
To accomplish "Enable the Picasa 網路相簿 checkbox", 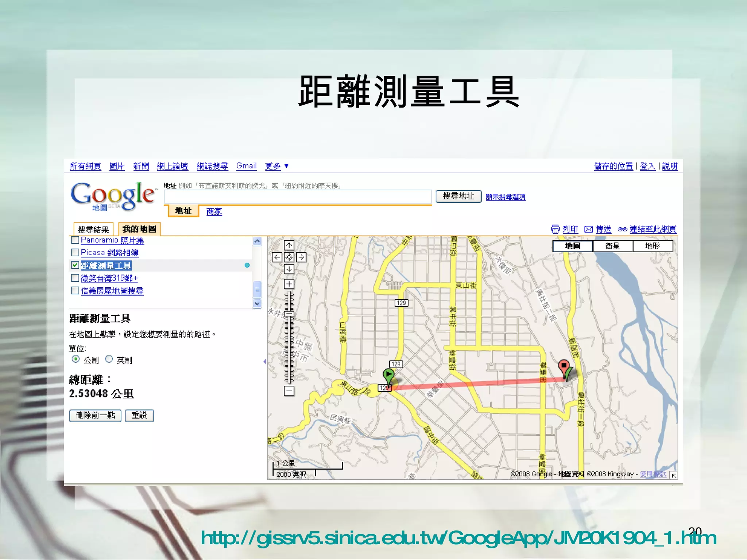I will click(75, 252).
